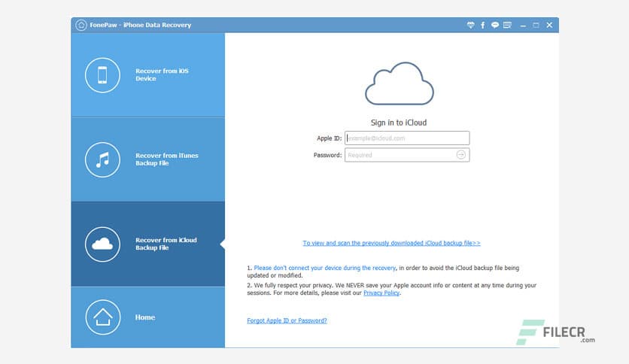Click the cloud icon in sidebar
Viewport: 629px width, 364px height.
click(103, 244)
